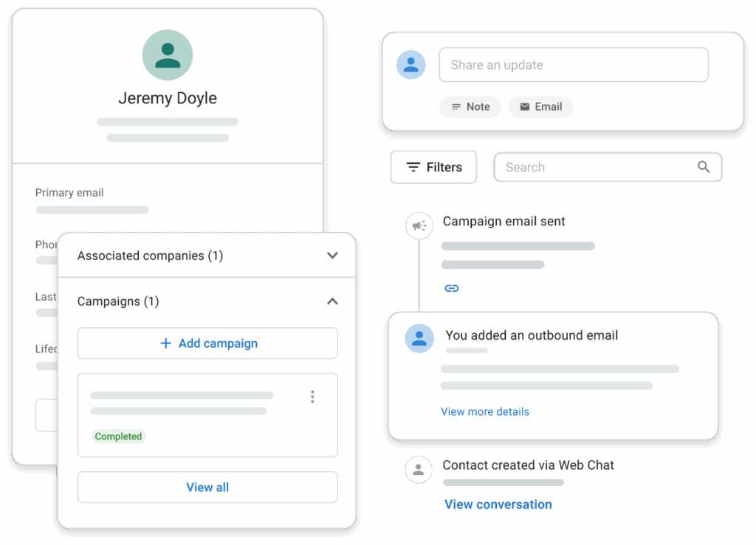The image size is (756, 545).
Task: Collapse the Campaigns section chevron
Action: pyautogui.click(x=332, y=301)
